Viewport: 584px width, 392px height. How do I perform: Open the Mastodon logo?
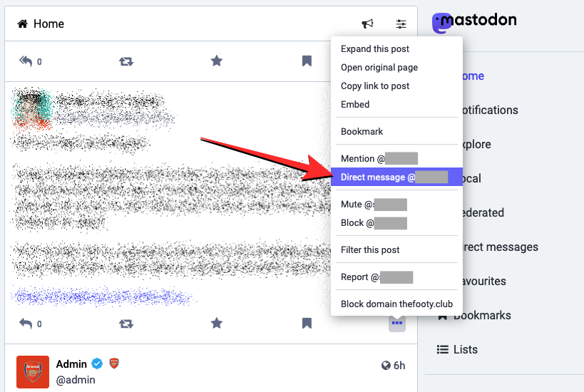pos(474,21)
